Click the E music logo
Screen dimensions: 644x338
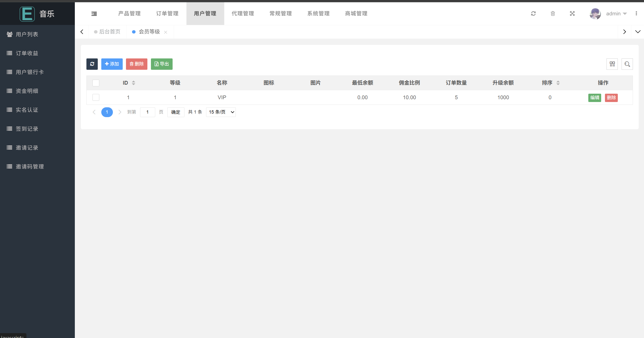coord(27,14)
